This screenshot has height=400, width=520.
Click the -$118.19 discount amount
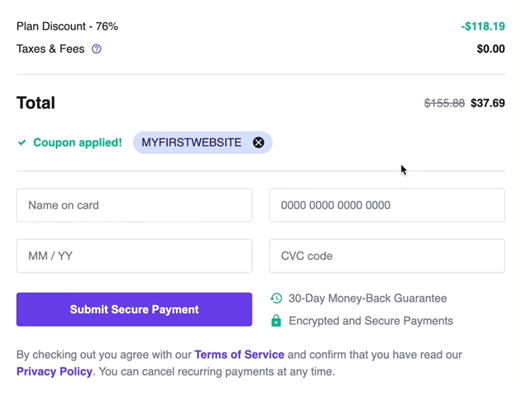[483, 26]
